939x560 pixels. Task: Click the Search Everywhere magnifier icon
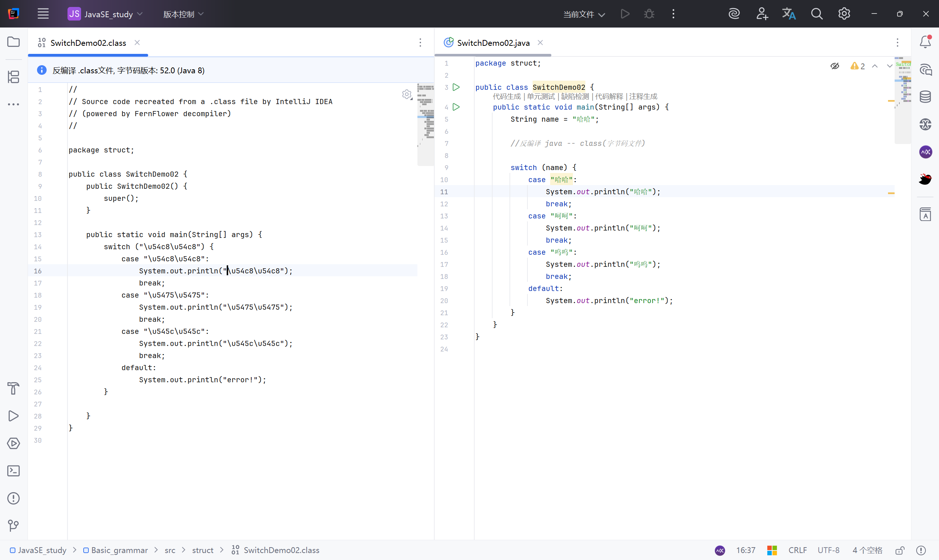pyautogui.click(x=816, y=14)
